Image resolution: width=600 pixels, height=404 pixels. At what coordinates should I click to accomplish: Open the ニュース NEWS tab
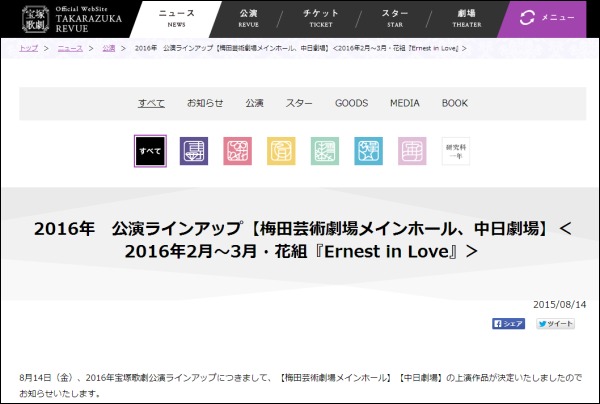[x=176, y=19]
